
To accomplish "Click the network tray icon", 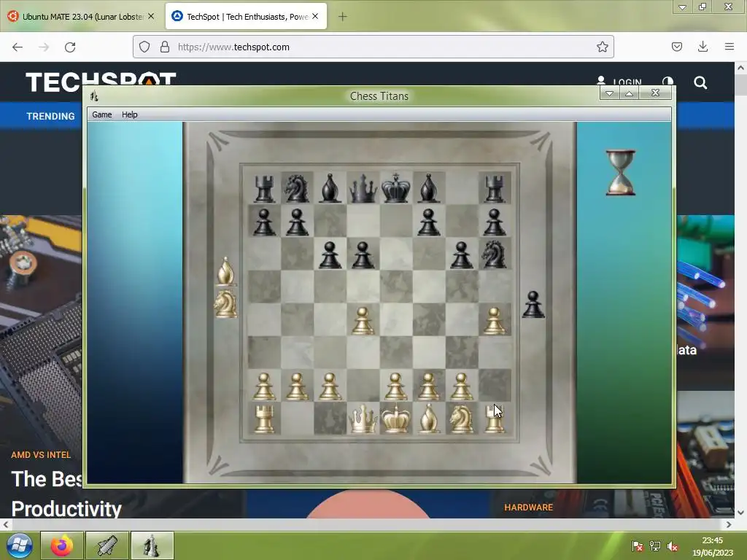I will (x=655, y=546).
